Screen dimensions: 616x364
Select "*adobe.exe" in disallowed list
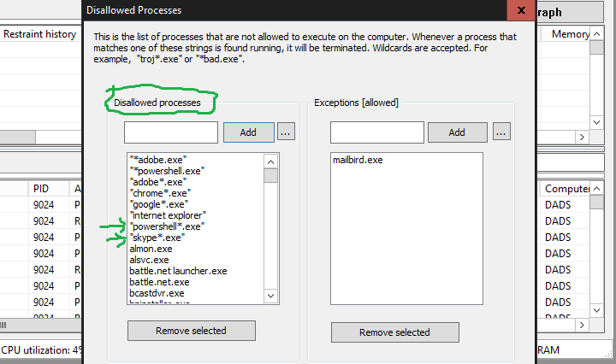[x=158, y=160]
